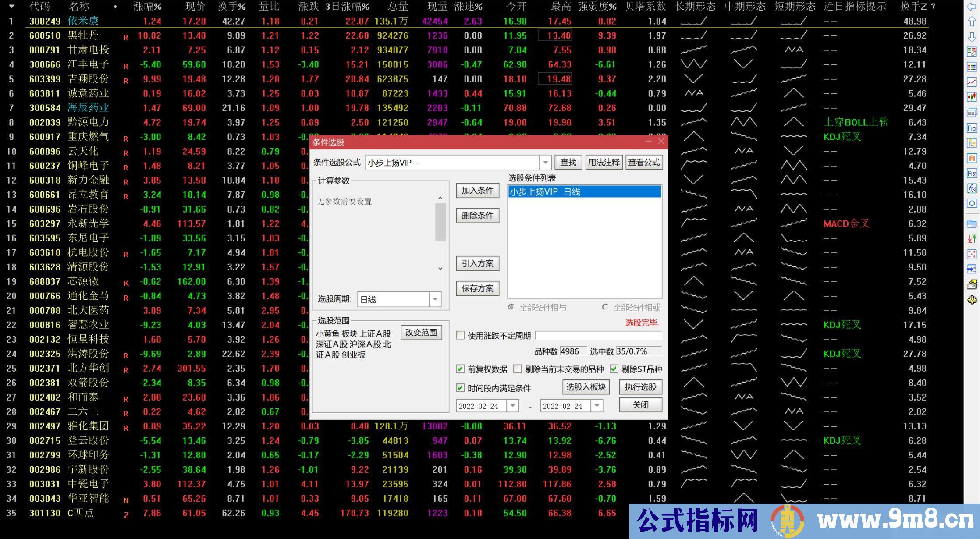Open the 条件选股公式 dropdown list
Viewport: 980px width, 539px height.
[x=545, y=162]
